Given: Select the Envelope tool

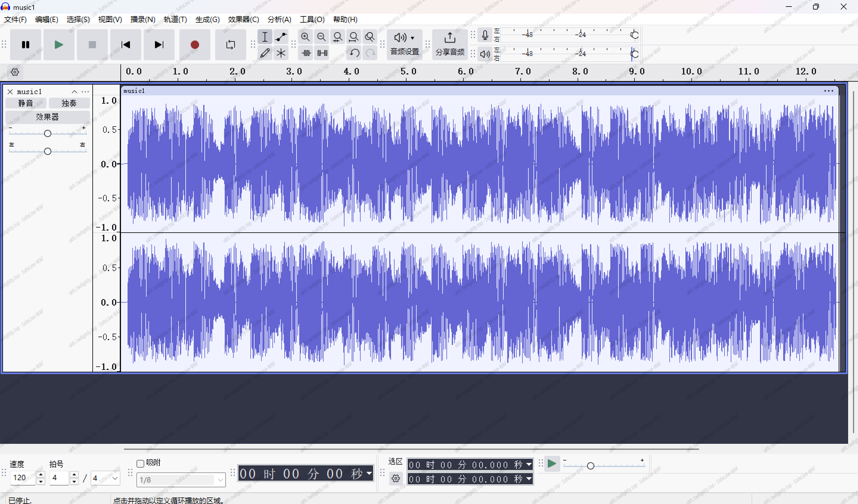Looking at the screenshot, I should point(281,37).
